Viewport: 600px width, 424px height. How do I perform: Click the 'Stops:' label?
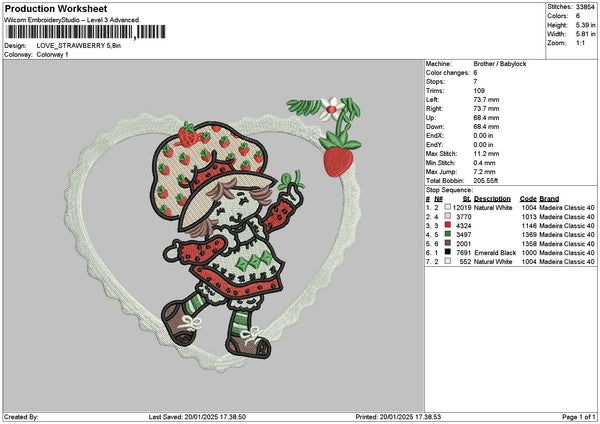[435, 82]
